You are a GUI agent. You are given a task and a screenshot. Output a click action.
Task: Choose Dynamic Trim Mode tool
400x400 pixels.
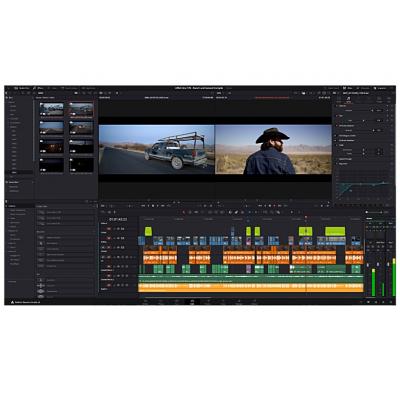click(196, 212)
